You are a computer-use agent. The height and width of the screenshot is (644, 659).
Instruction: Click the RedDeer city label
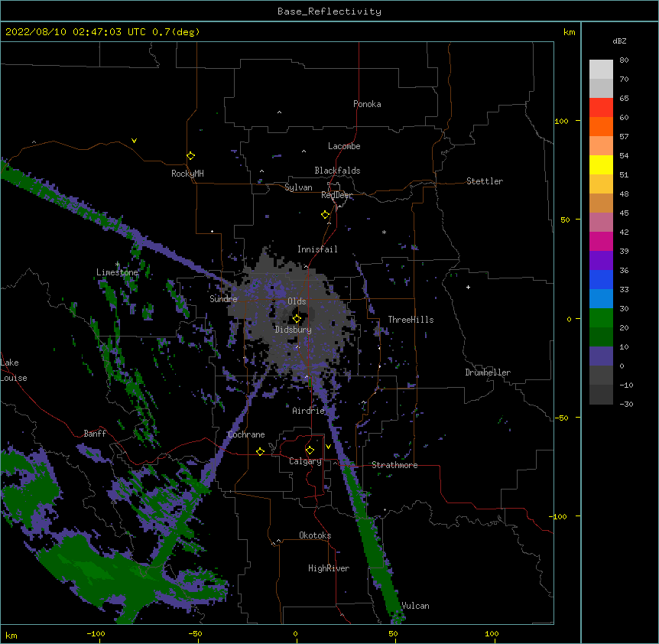(x=336, y=195)
